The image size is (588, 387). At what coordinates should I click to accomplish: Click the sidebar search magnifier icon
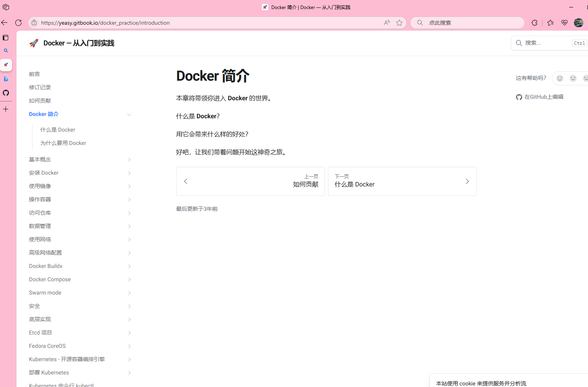pos(6,51)
